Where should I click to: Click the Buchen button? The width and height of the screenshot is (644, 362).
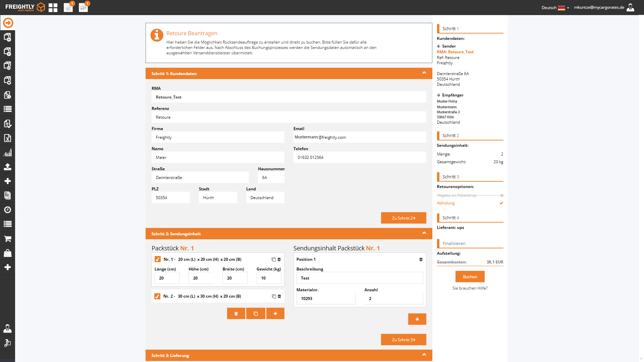click(x=470, y=277)
